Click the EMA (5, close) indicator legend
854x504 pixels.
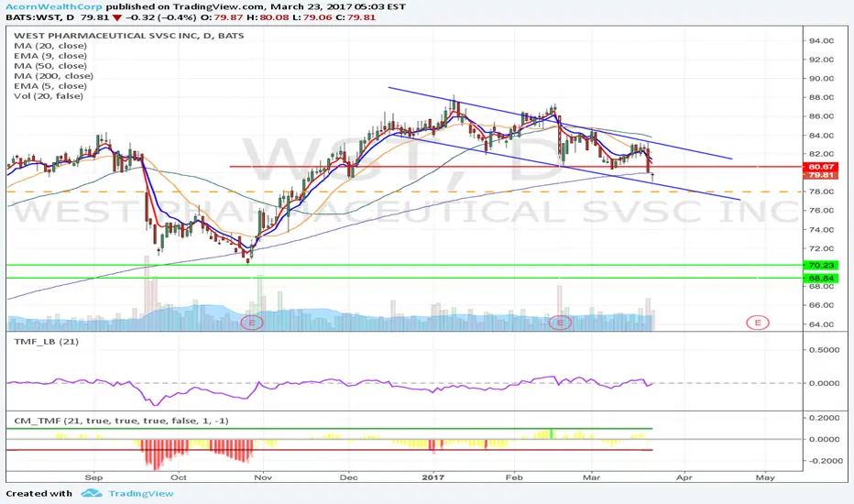(50, 85)
